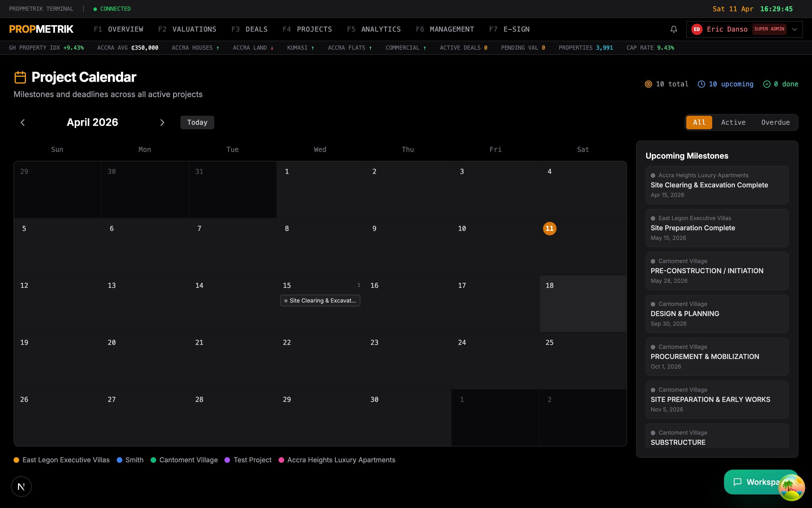This screenshot has width=812, height=508.
Task: Open the F3 Deals tab
Action: point(249,29)
